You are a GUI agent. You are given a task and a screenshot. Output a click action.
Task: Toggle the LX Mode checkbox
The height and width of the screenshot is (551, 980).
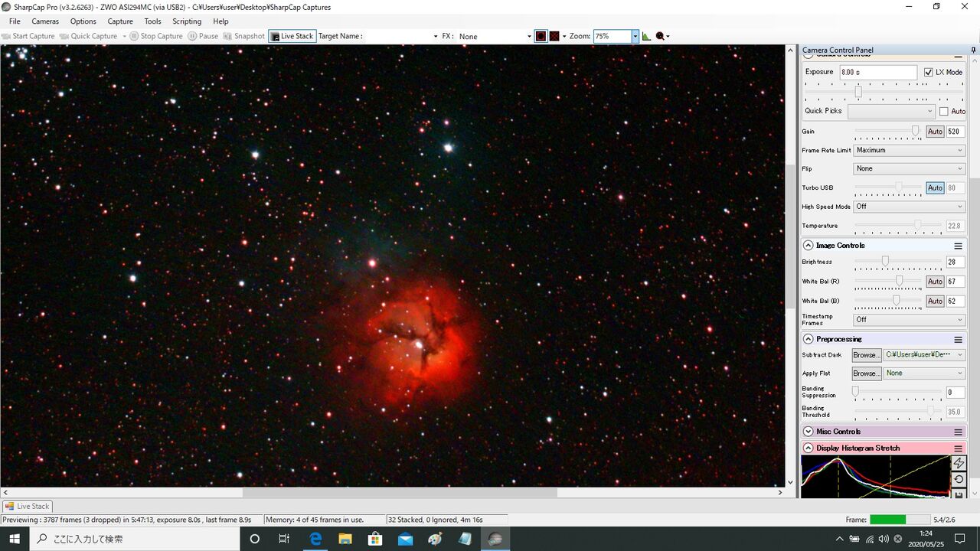(929, 72)
